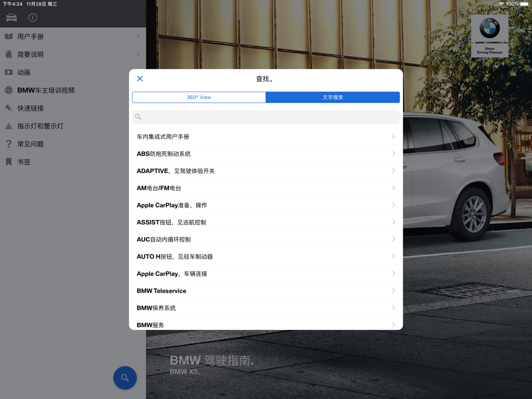Select 车内集成式用户手册 entry
The width and height of the screenshot is (532, 399).
266,136
